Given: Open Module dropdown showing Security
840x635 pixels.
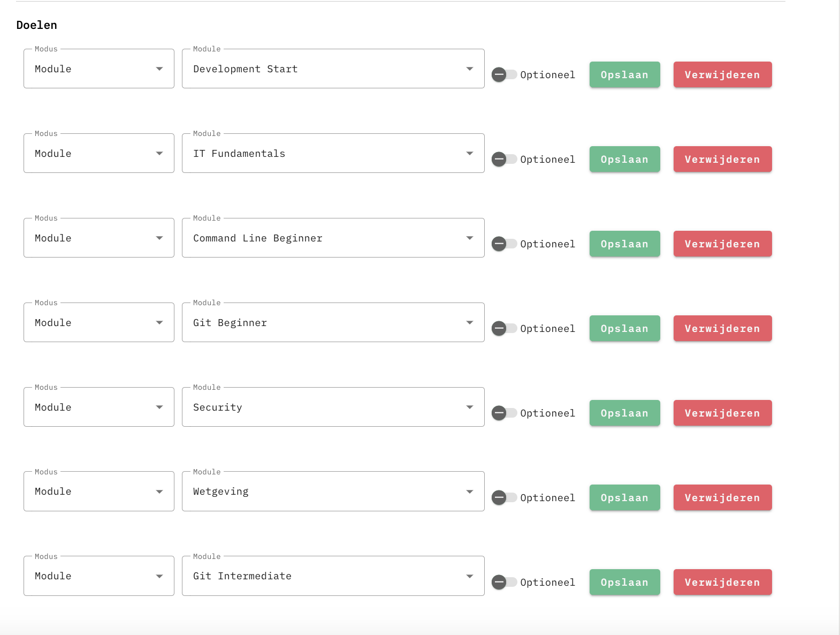Looking at the screenshot, I should (x=333, y=407).
